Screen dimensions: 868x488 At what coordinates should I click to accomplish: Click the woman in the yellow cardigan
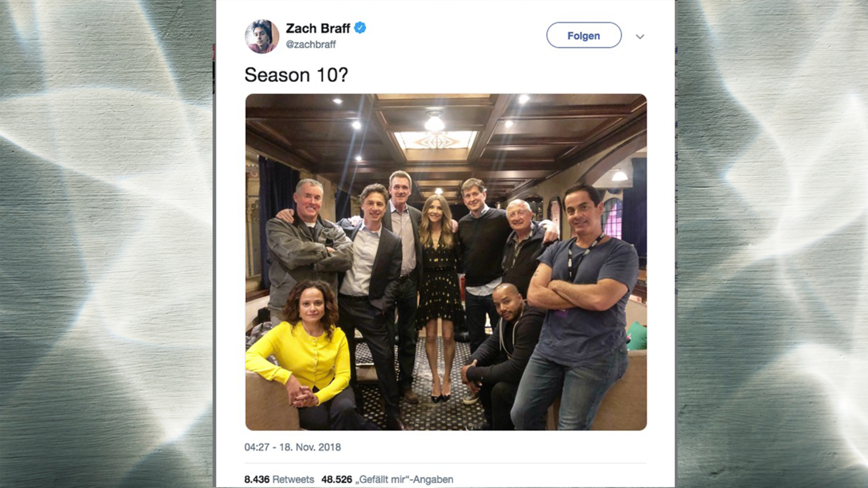tap(307, 355)
